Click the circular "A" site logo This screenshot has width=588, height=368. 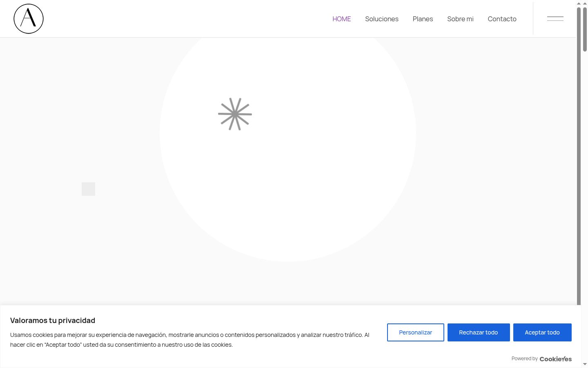29,19
